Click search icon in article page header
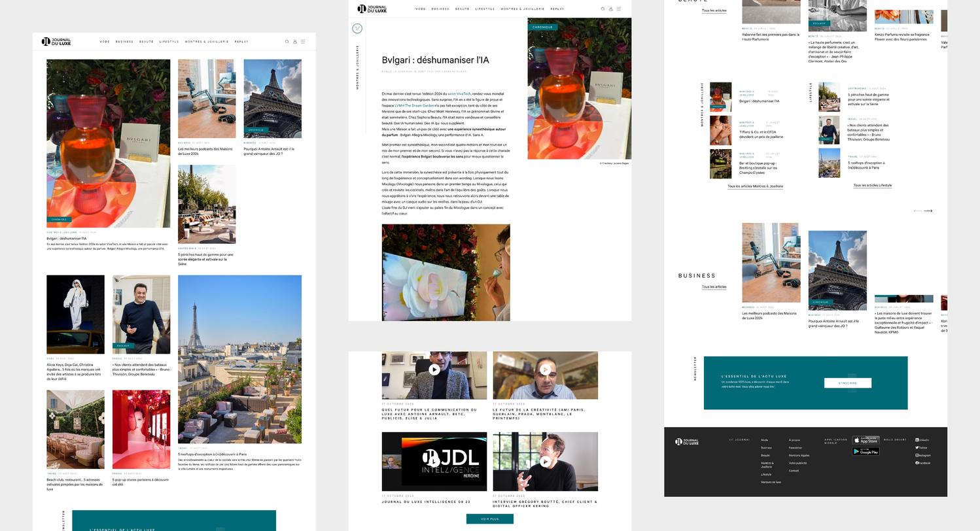 [603, 9]
